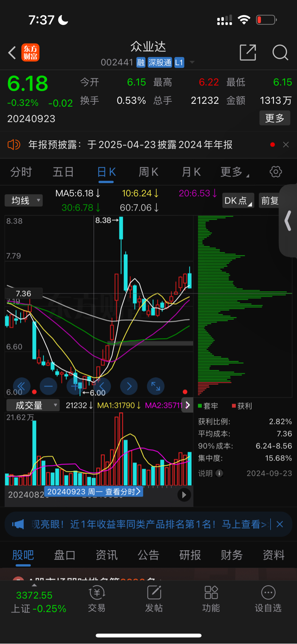This screenshot has width=297, height=644.
Task: Zoom in chart with plus button
Action: [75, 386]
